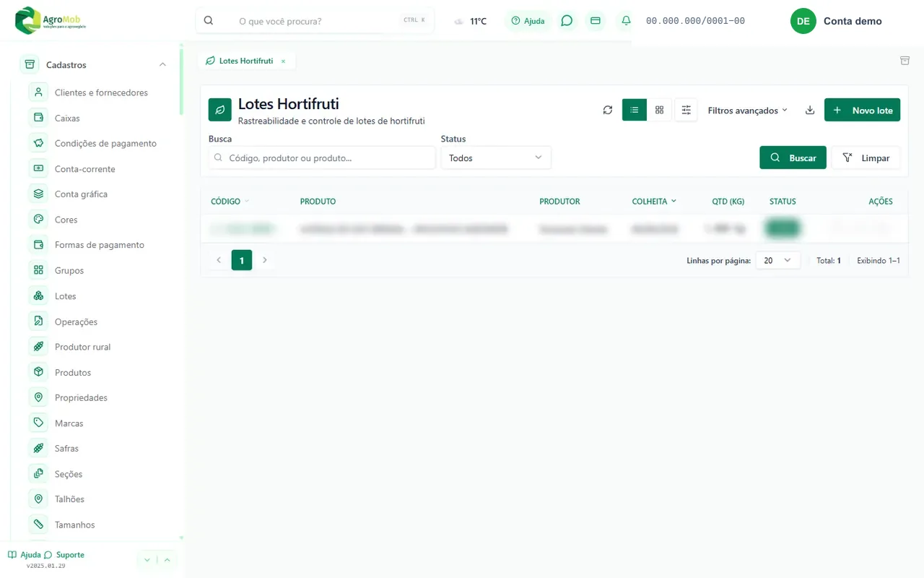The image size is (924, 578).
Task: Click the Grupos grid icon in sidebar
Action: click(38, 270)
